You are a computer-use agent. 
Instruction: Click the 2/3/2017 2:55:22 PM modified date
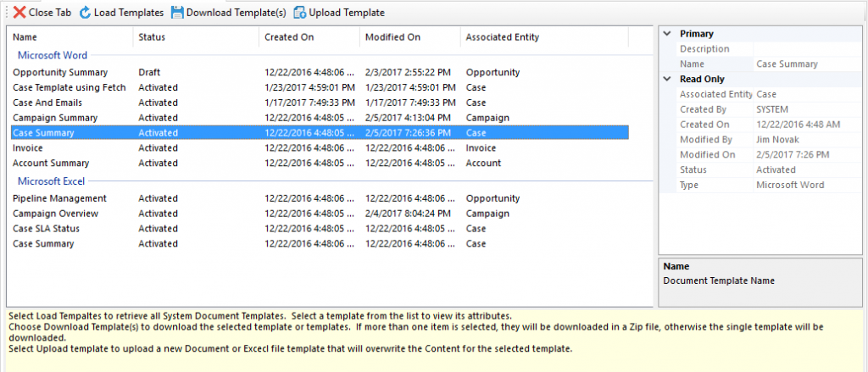[408, 72]
